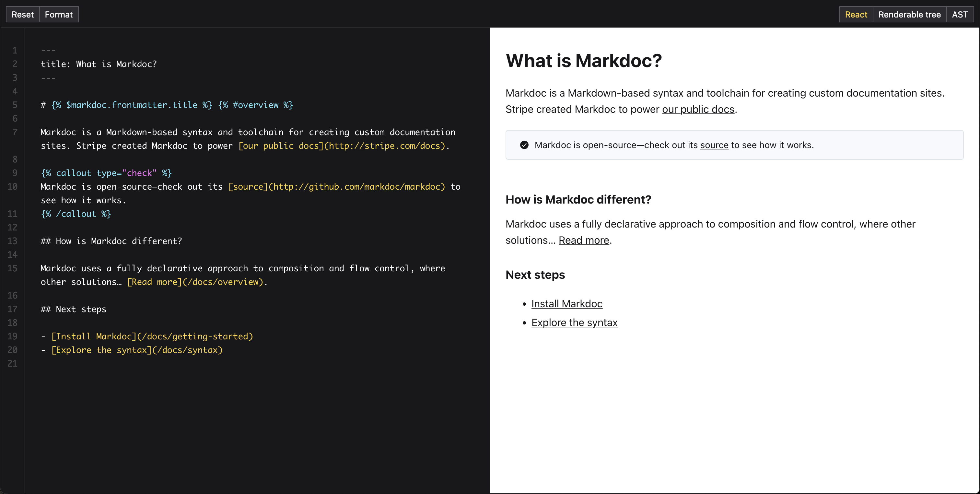Switch to the React output tab
The height and width of the screenshot is (494, 980).
point(856,15)
